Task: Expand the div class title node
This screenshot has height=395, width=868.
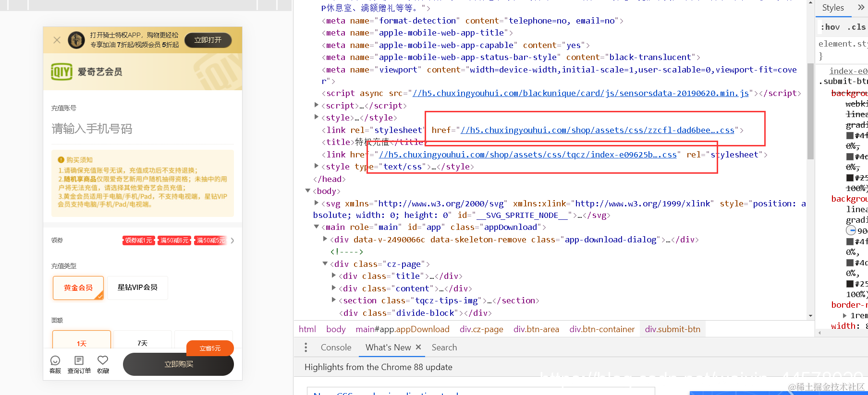Action: coord(333,275)
